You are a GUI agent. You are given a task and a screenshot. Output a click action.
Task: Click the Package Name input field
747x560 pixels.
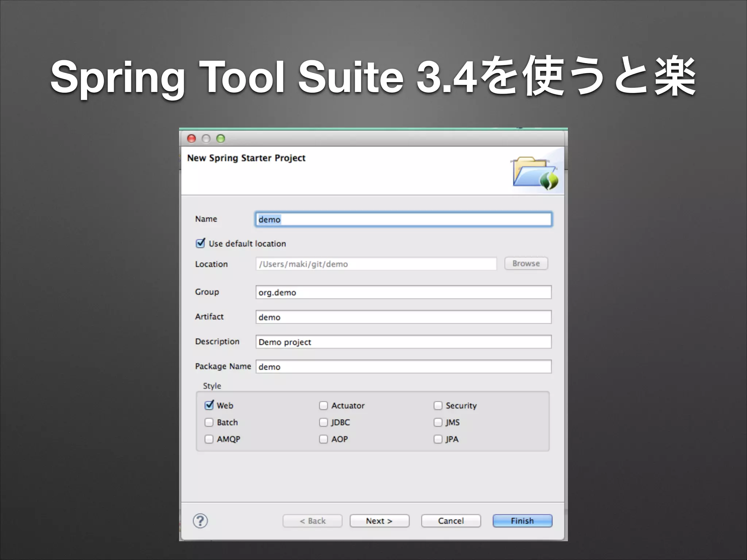(x=403, y=366)
